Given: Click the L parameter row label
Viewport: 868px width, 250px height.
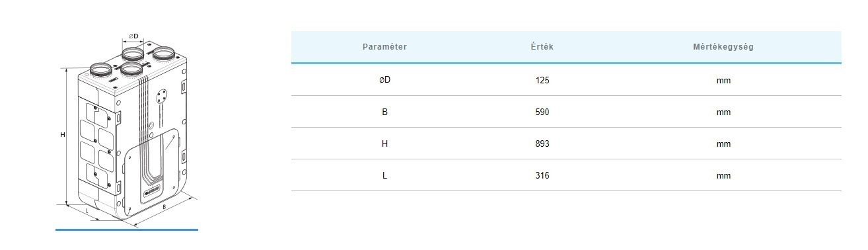Looking at the screenshot, I should (x=384, y=175).
